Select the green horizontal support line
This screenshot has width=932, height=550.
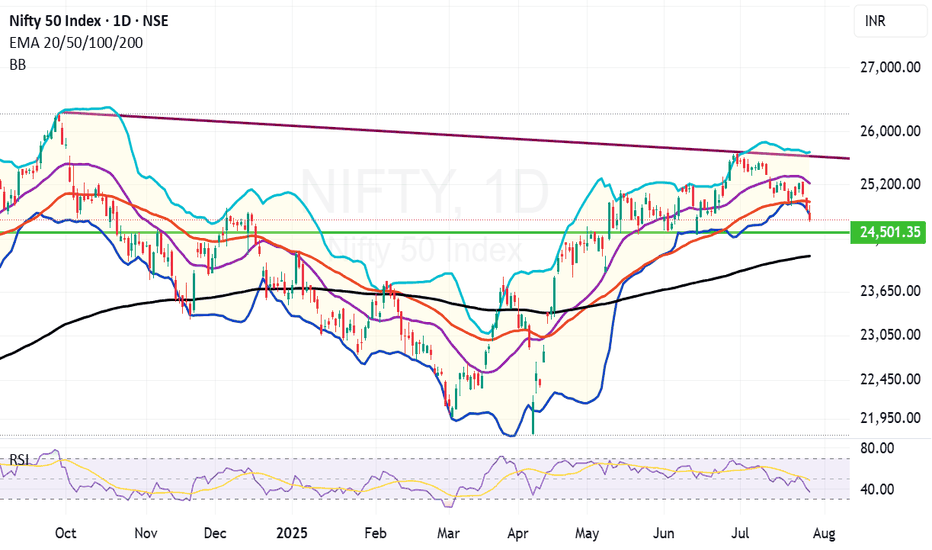click(425, 232)
